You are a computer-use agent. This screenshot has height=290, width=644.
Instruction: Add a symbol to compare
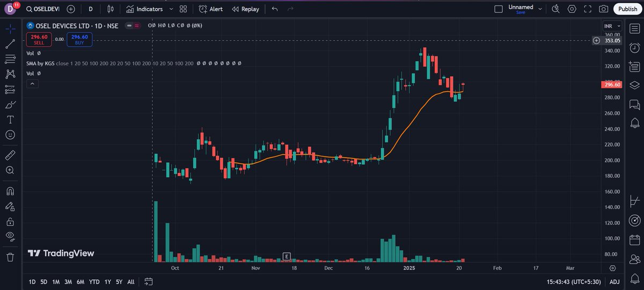click(71, 9)
